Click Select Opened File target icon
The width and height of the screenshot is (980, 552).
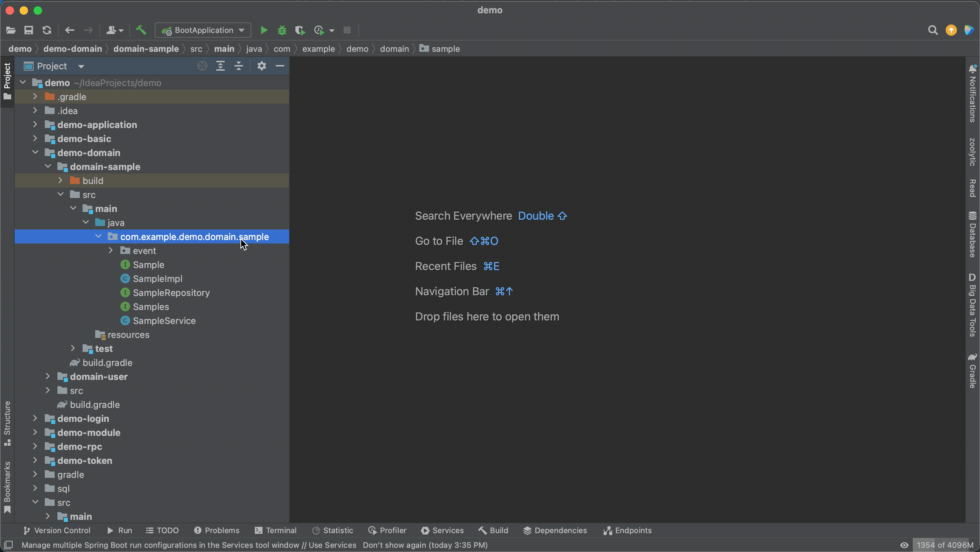click(x=202, y=66)
